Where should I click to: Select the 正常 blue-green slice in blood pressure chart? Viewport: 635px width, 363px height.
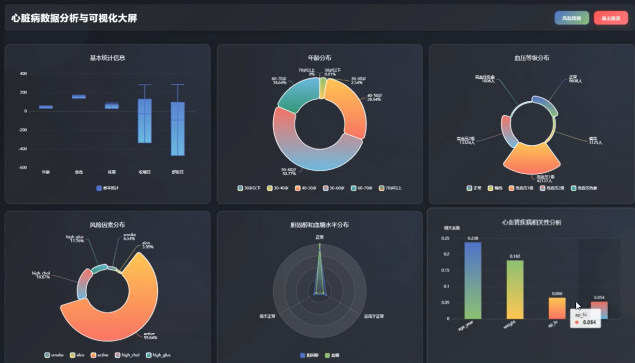pyautogui.click(x=546, y=105)
